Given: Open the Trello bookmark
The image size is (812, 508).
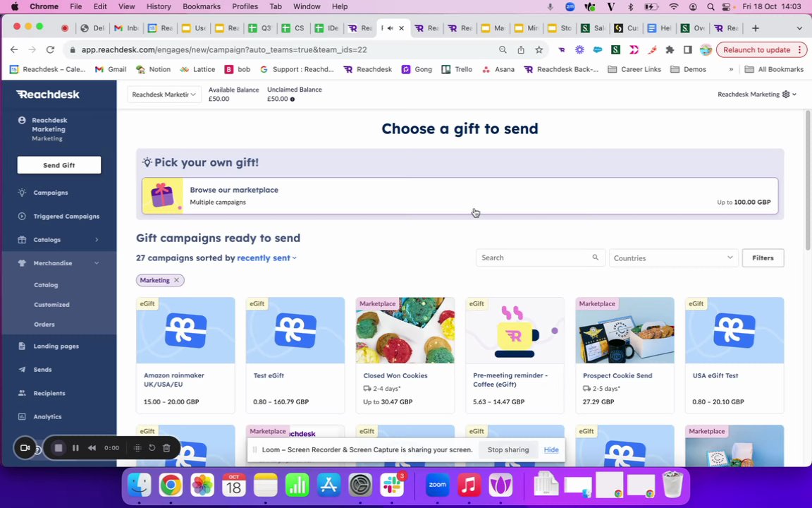Looking at the screenshot, I should click(x=457, y=69).
